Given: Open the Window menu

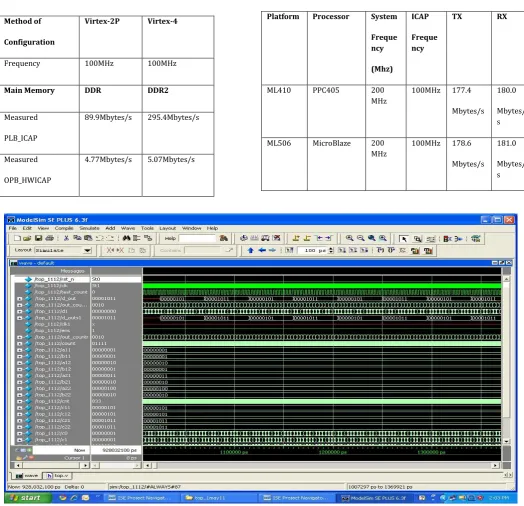Looking at the screenshot, I should point(191,228).
